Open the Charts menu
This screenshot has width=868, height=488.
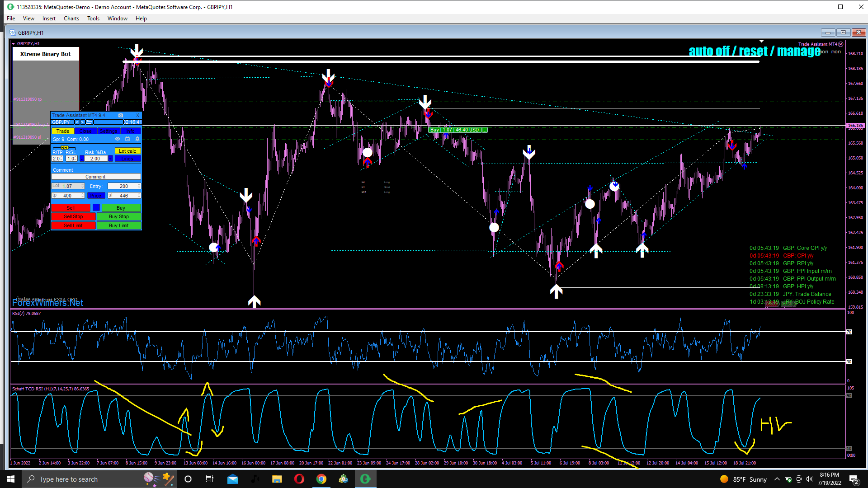point(71,19)
